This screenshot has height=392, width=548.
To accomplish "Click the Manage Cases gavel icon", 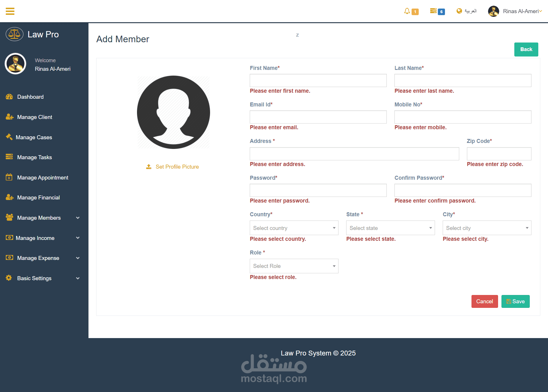I will click(x=9, y=137).
